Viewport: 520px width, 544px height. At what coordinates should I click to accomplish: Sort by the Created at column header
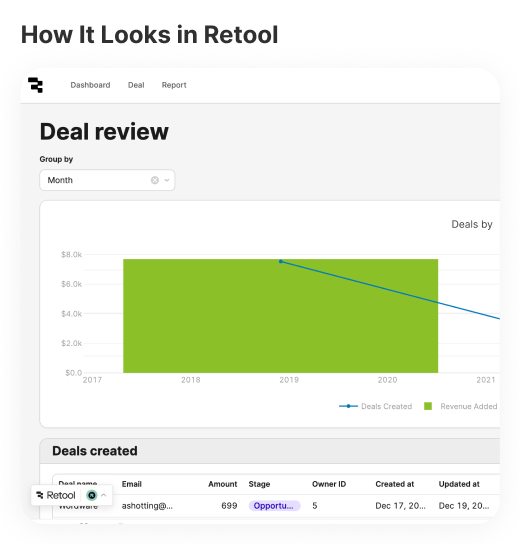tap(395, 484)
